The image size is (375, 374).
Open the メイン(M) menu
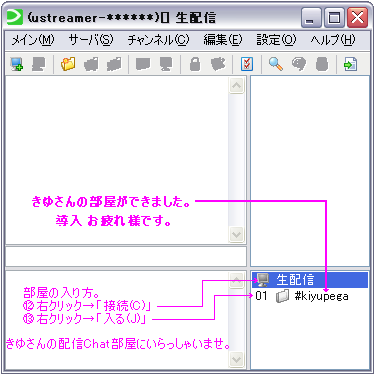[33, 40]
